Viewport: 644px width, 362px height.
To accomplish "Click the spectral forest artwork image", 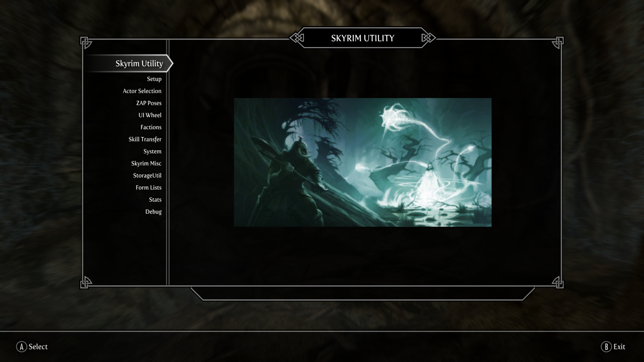I will tap(363, 162).
